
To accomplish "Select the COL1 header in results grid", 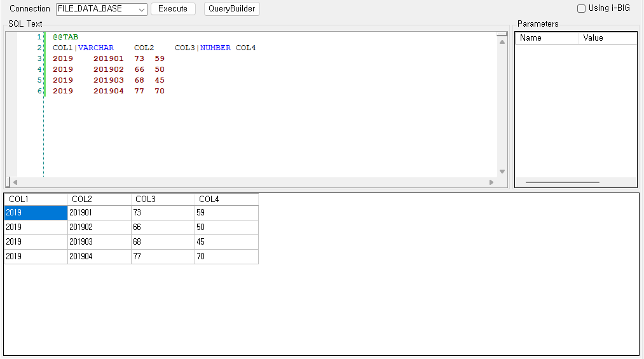I will tap(36, 200).
